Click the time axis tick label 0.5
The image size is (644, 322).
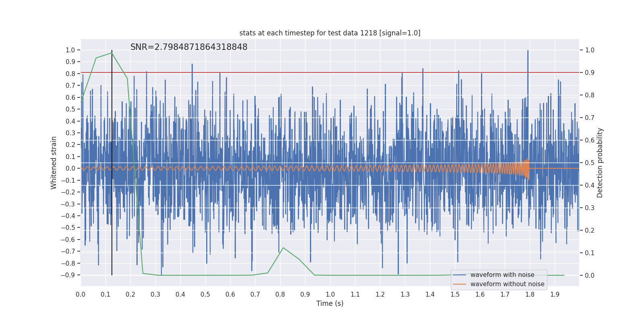[x=205, y=295]
